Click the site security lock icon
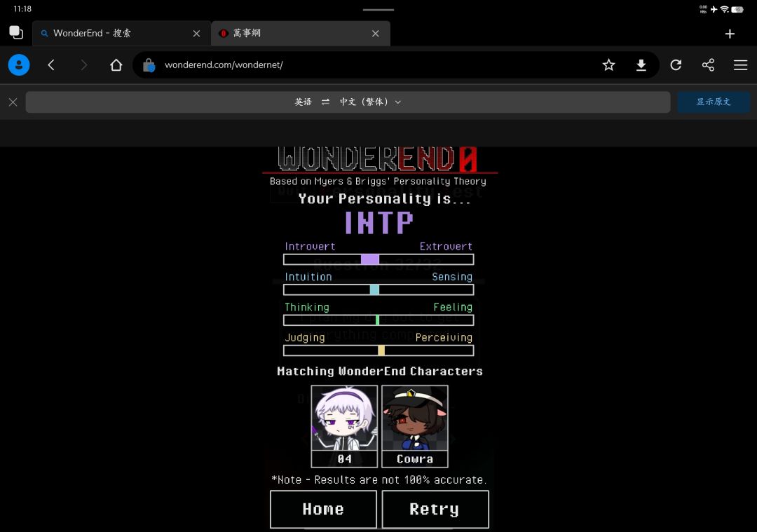This screenshot has width=757, height=532. (149, 65)
